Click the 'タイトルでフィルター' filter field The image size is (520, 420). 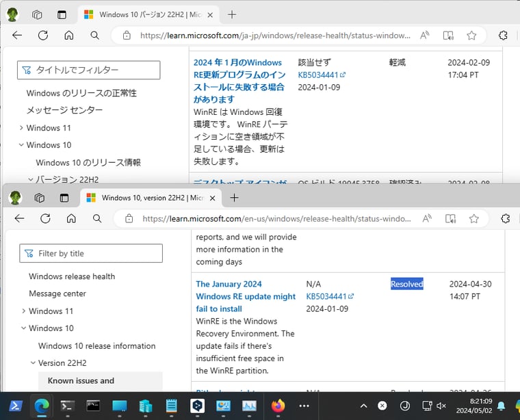(88, 70)
